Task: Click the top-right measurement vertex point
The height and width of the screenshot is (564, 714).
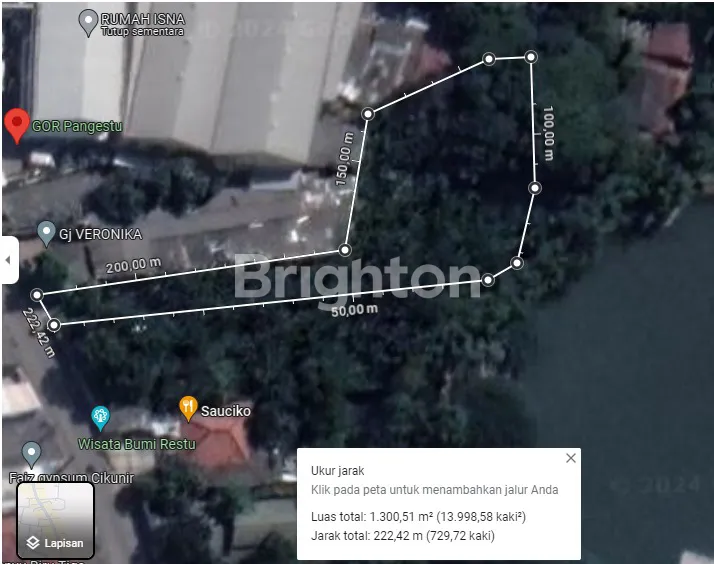Action: click(x=530, y=57)
